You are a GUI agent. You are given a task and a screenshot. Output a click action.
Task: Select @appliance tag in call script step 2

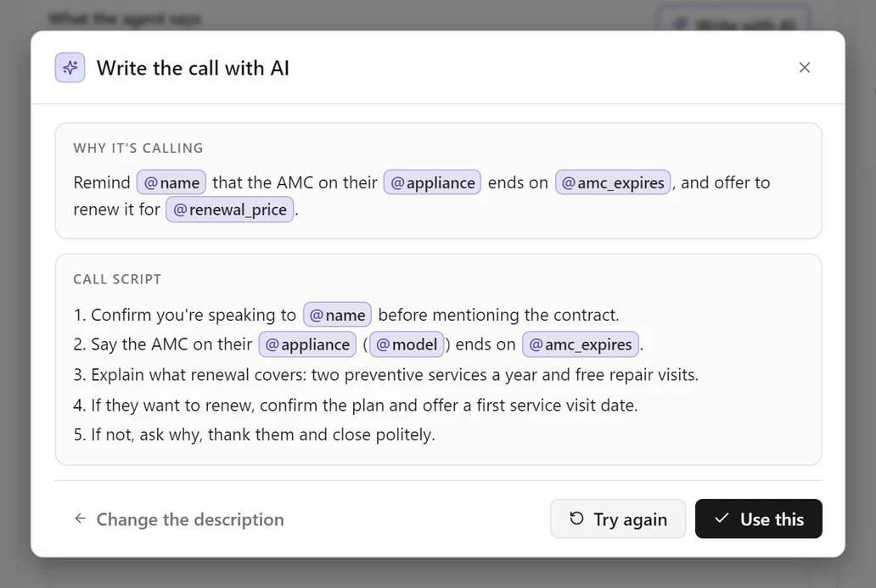tap(307, 344)
